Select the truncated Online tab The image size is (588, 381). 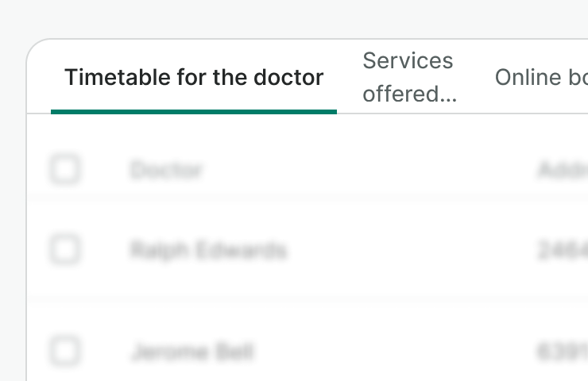coord(540,78)
